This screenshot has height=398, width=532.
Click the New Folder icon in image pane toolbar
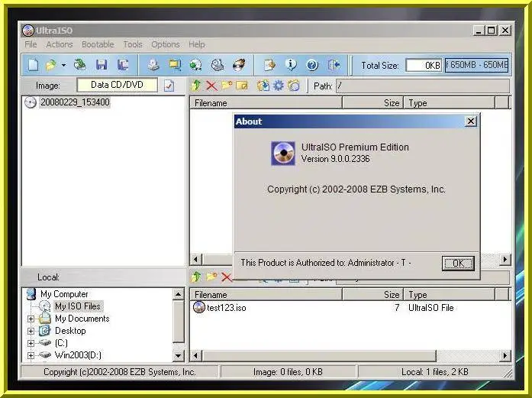coord(227,86)
